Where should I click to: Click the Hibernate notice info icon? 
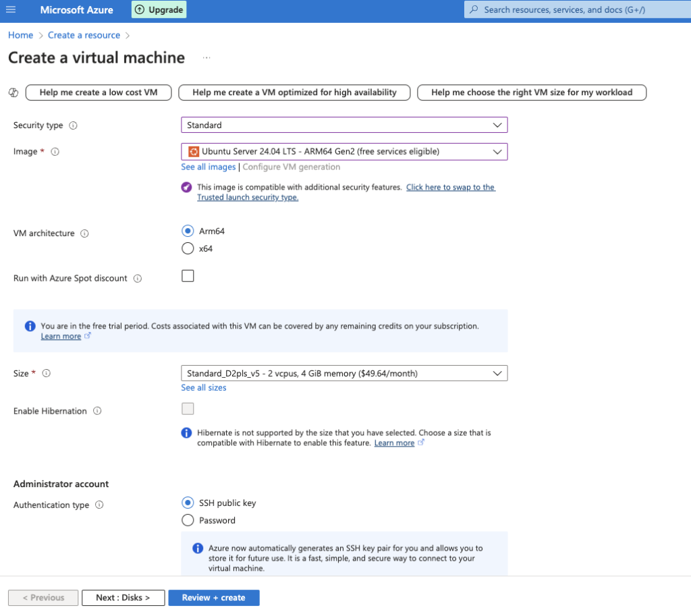click(186, 432)
